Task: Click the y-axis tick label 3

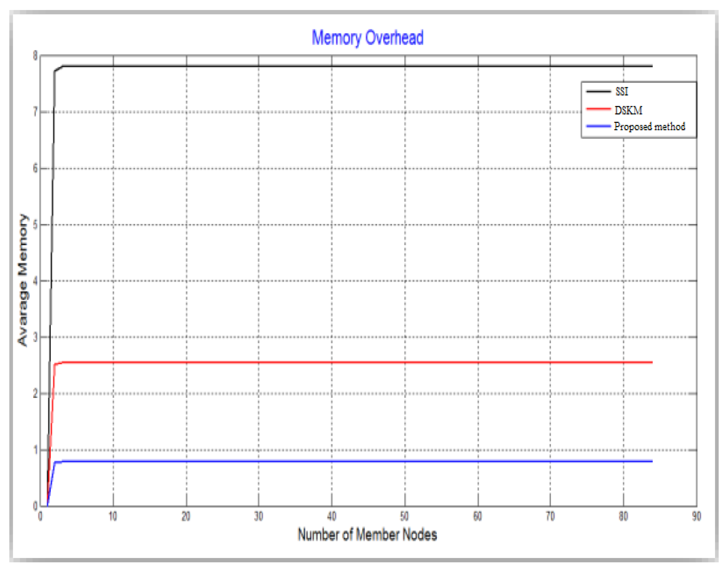Action: pyautogui.click(x=35, y=337)
